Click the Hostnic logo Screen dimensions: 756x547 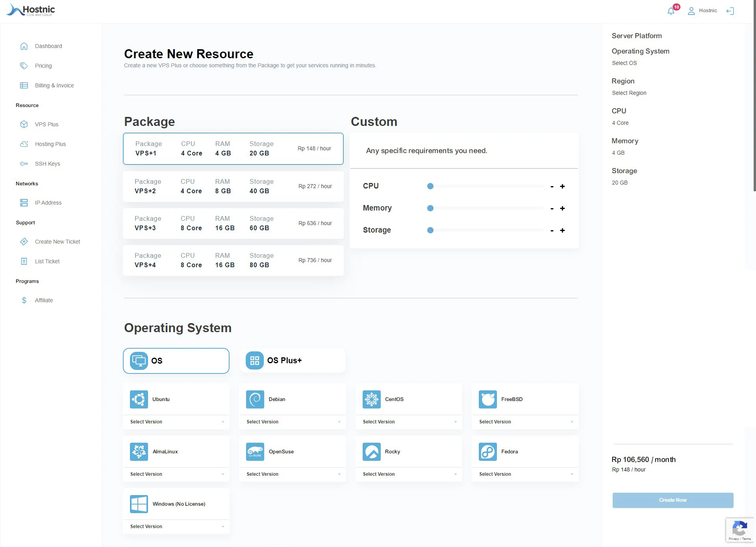click(31, 10)
